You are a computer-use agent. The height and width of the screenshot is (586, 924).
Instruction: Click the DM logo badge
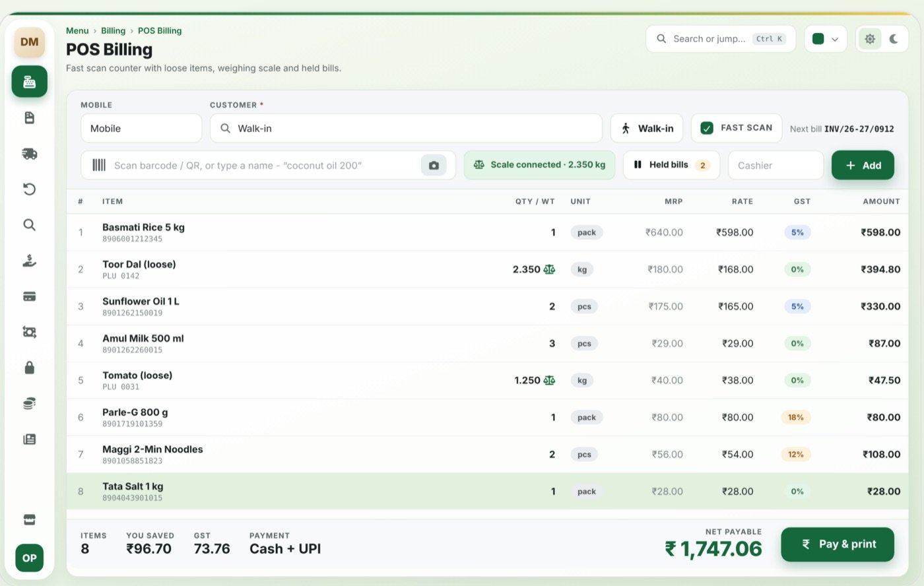(x=29, y=42)
